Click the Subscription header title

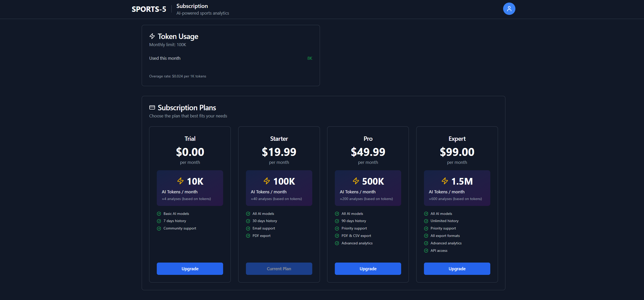point(192,6)
